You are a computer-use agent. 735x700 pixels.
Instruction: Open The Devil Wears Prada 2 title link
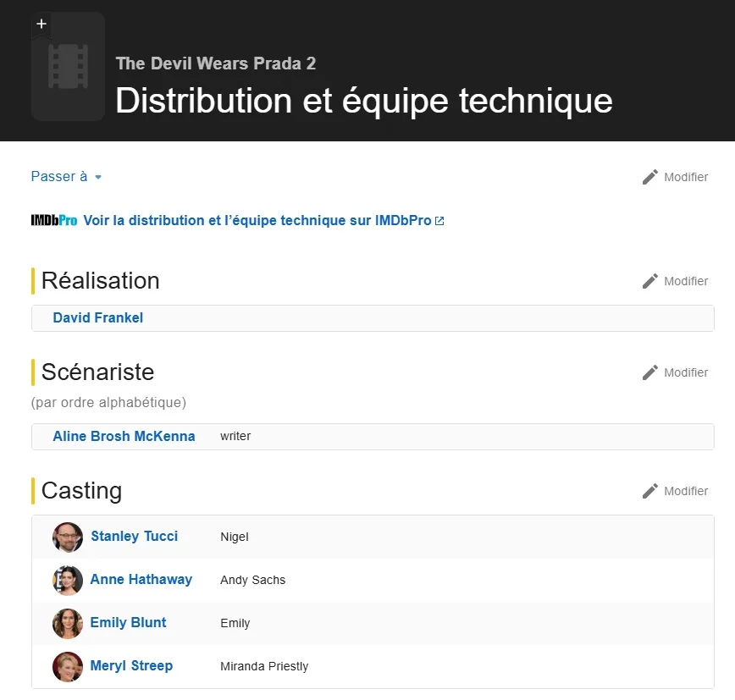coord(216,63)
